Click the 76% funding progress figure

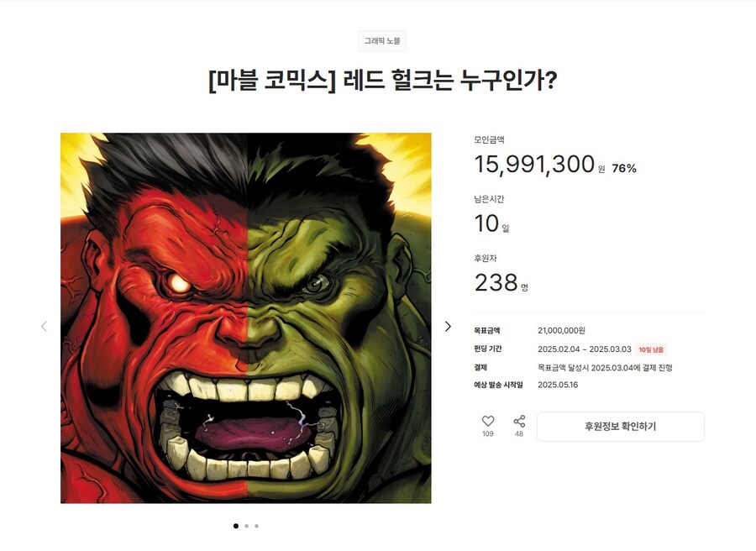click(x=624, y=168)
